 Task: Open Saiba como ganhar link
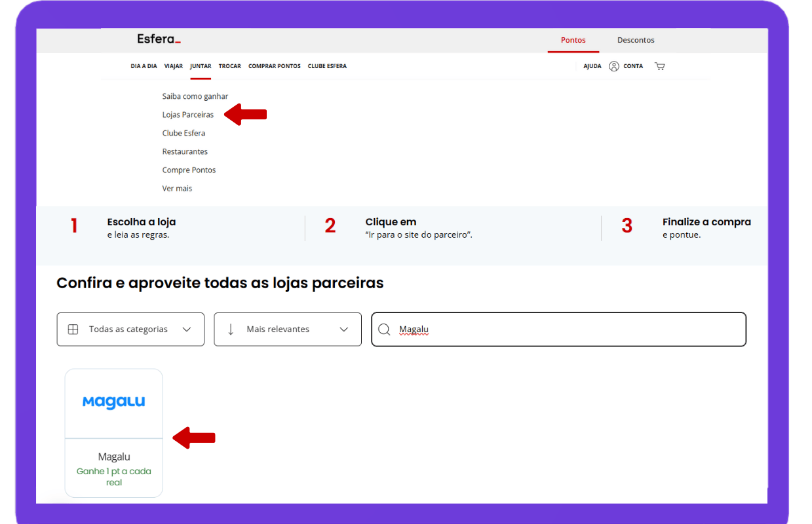[x=195, y=96]
